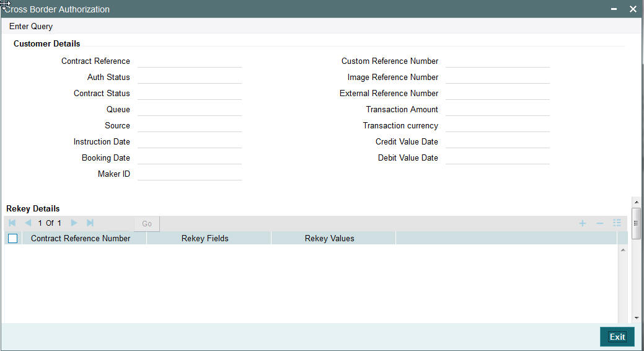Go to previous page in Rekey Details
Screen dimensions: 644x351
tap(28, 223)
